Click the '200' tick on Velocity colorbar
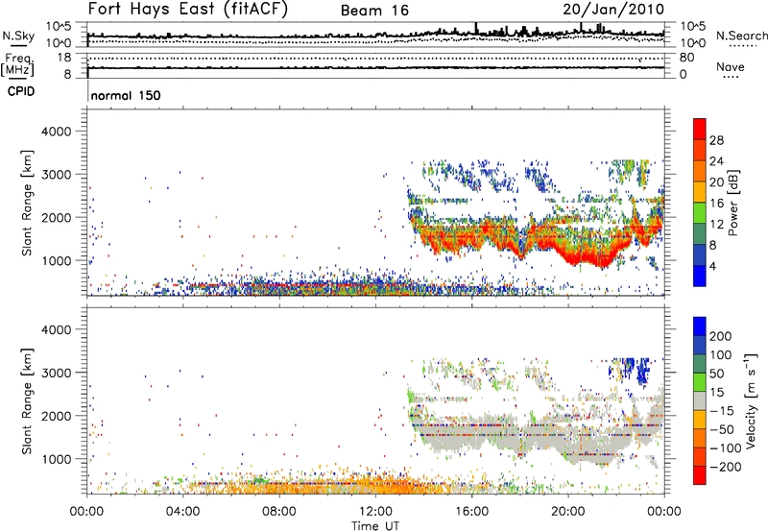This screenshot has width=768, height=532. [x=721, y=336]
